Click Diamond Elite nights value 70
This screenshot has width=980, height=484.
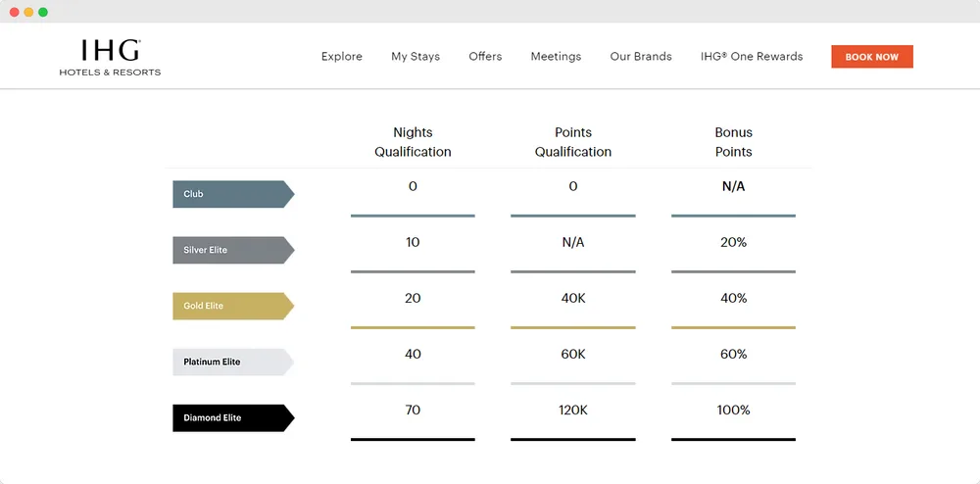pos(413,410)
